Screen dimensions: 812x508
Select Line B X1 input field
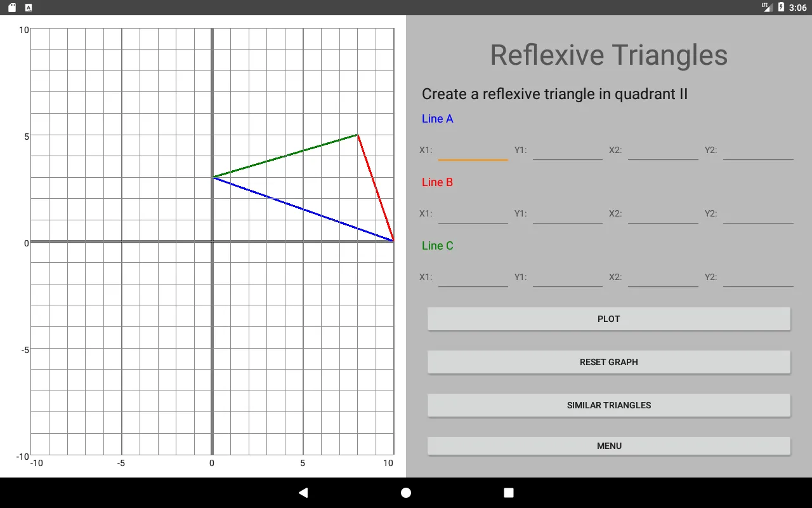[473, 213]
